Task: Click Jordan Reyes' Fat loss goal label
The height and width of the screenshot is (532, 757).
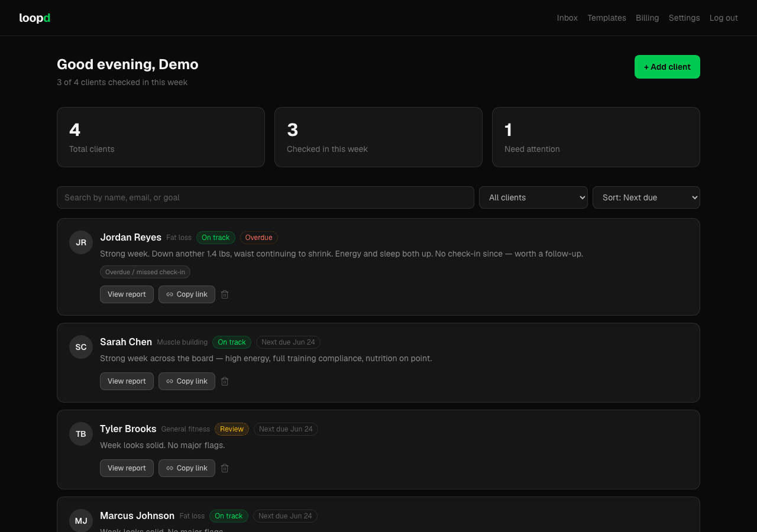Action: (179, 238)
